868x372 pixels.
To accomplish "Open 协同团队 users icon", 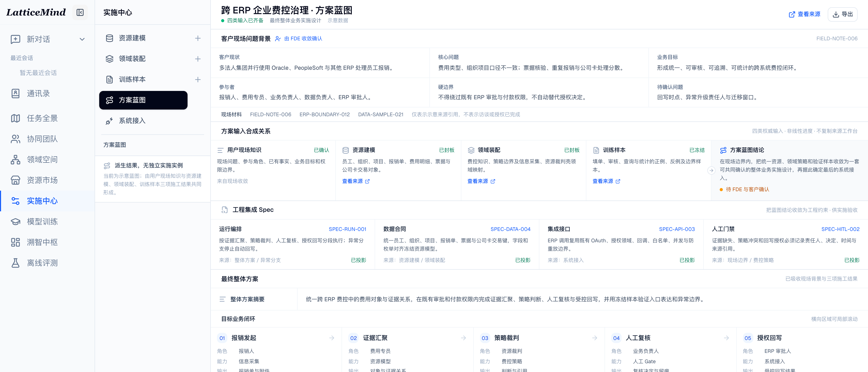I will pos(16,139).
